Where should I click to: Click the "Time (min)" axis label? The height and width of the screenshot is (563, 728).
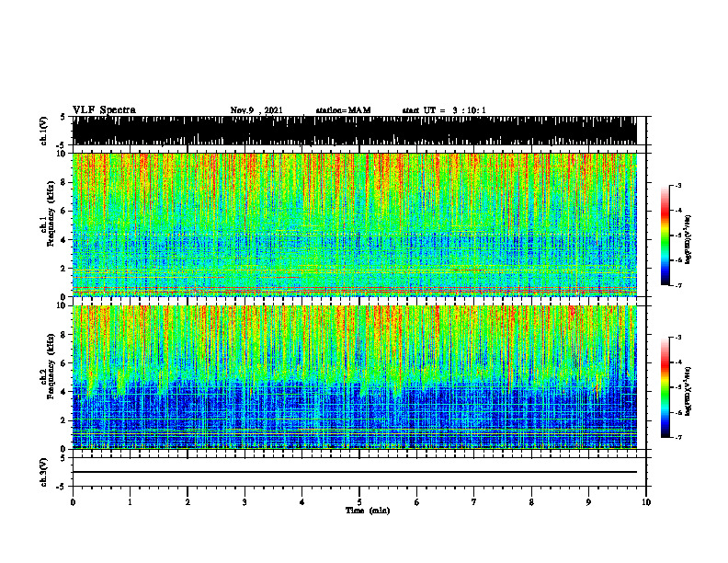pyautogui.click(x=368, y=511)
